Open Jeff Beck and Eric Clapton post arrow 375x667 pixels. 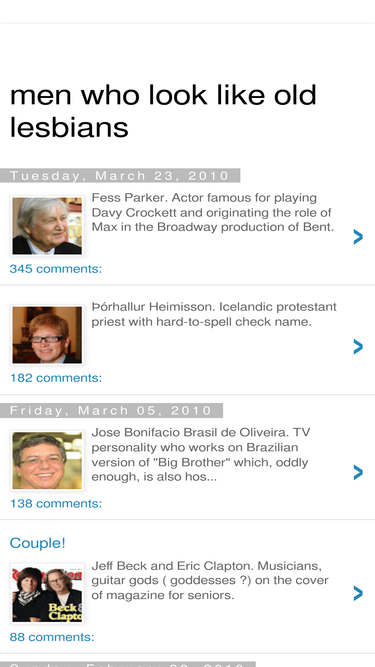(358, 593)
